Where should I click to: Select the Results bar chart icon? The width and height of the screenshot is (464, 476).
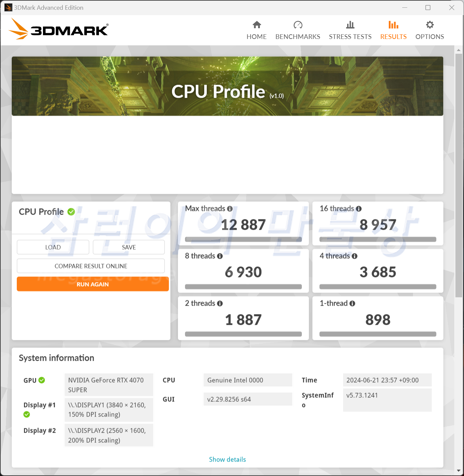point(393,25)
